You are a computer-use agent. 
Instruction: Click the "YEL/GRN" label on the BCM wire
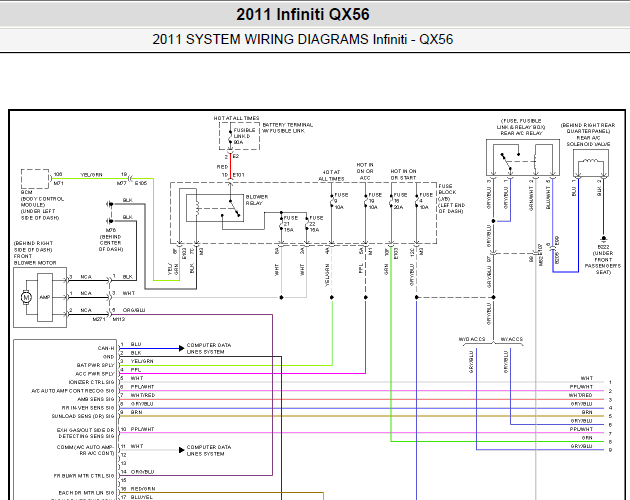click(x=91, y=175)
